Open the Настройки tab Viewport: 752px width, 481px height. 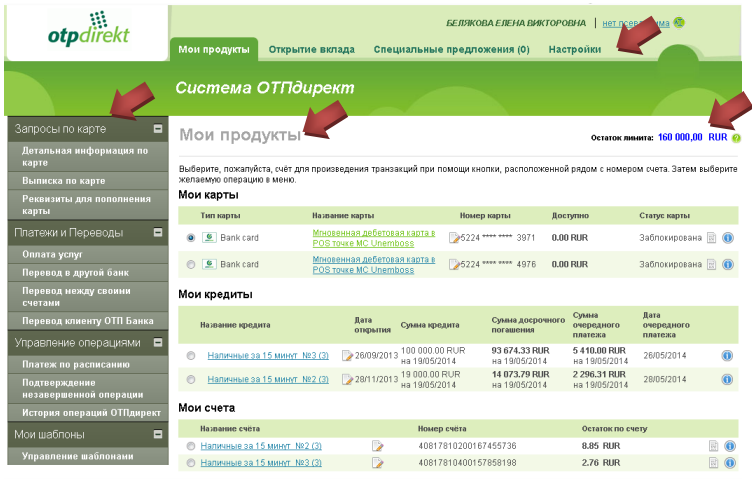pos(575,49)
